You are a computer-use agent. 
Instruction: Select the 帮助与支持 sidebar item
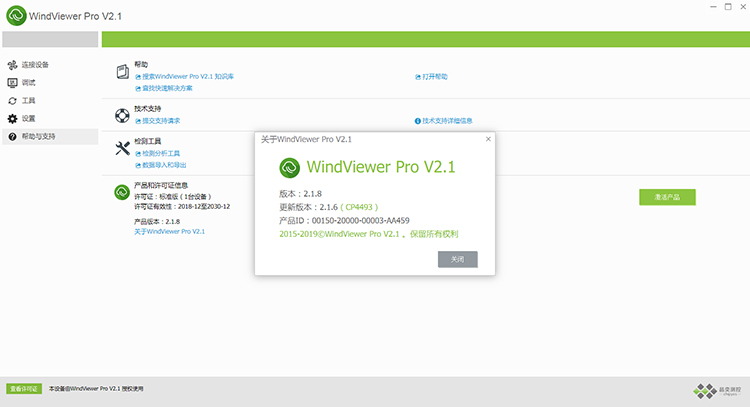click(50, 136)
